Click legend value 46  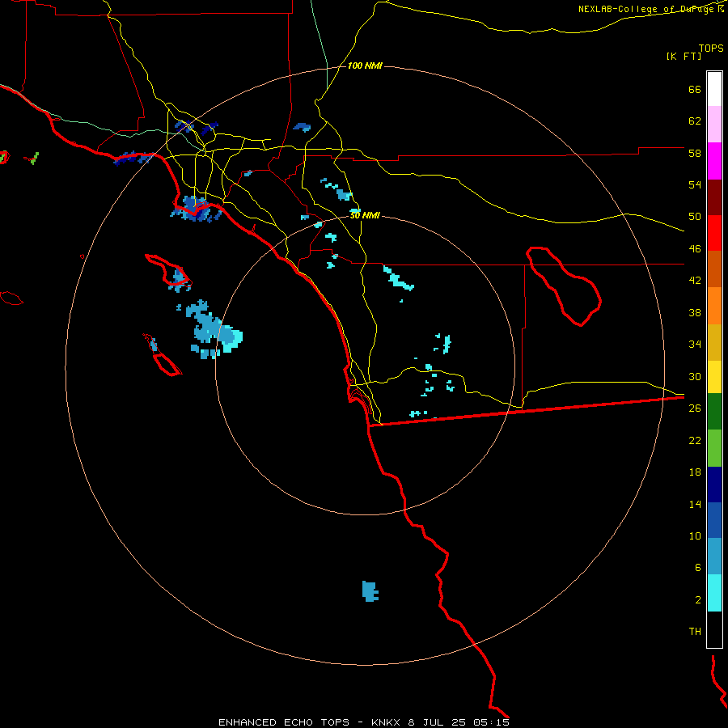pos(695,249)
